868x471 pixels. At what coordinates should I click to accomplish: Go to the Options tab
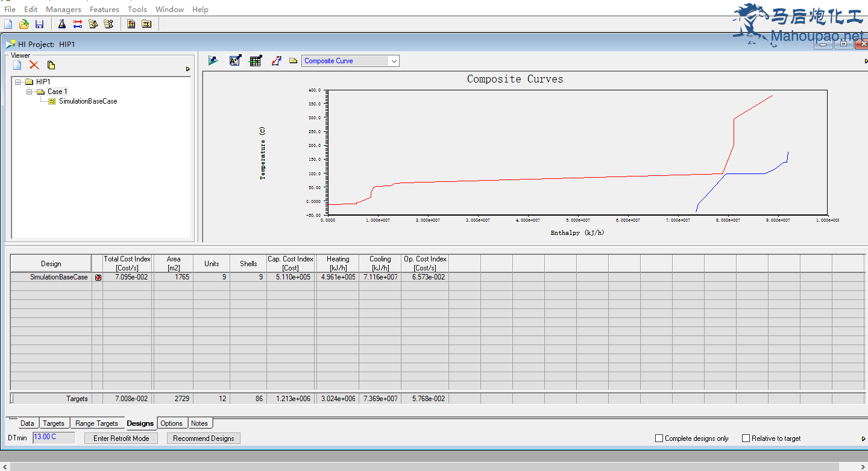pyautogui.click(x=172, y=423)
